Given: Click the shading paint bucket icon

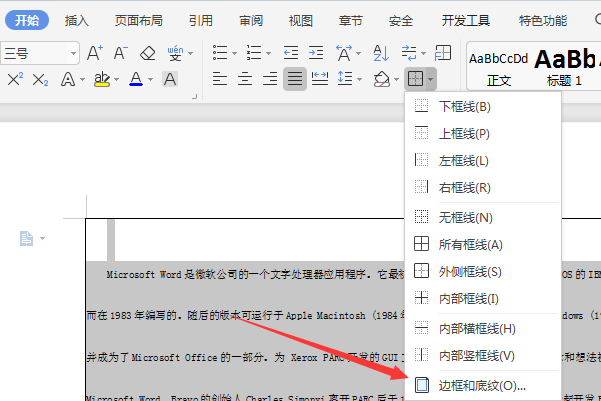Looking at the screenshot, I should (x=382, y=79).
